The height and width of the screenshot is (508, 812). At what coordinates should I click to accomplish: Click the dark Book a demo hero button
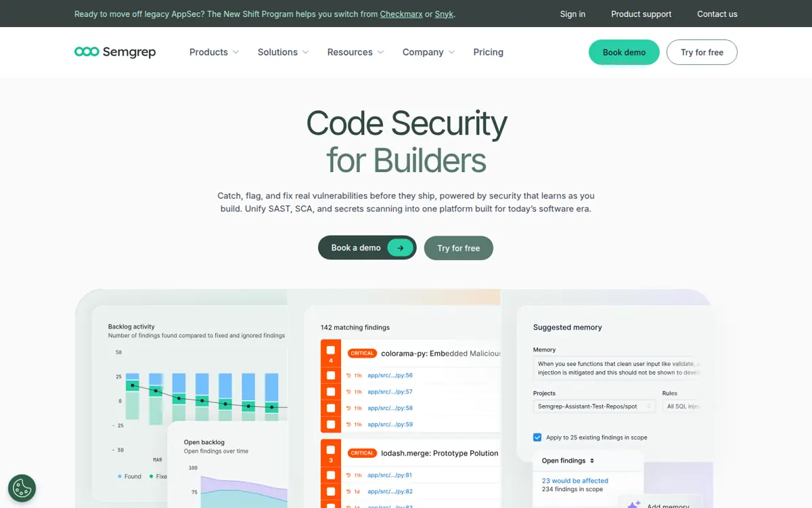367,248
